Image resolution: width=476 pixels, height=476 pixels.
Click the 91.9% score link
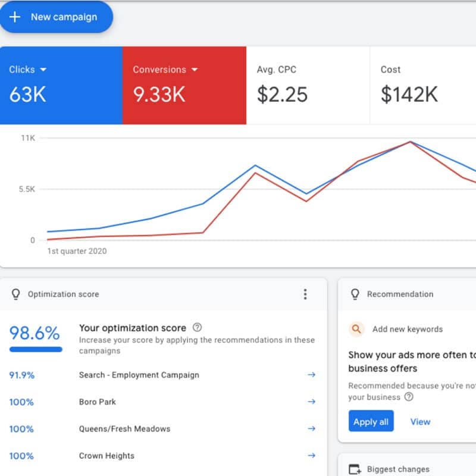pos(21,375)
